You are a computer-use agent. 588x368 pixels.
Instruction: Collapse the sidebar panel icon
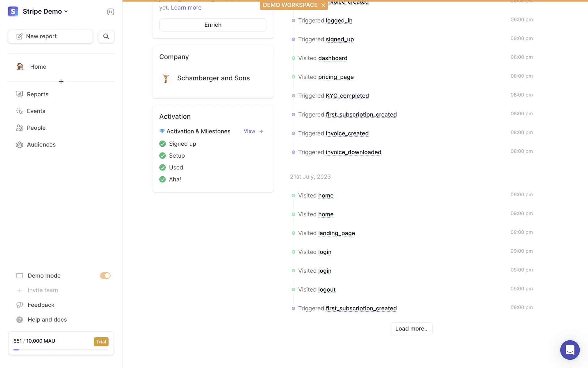coord(111,12)
